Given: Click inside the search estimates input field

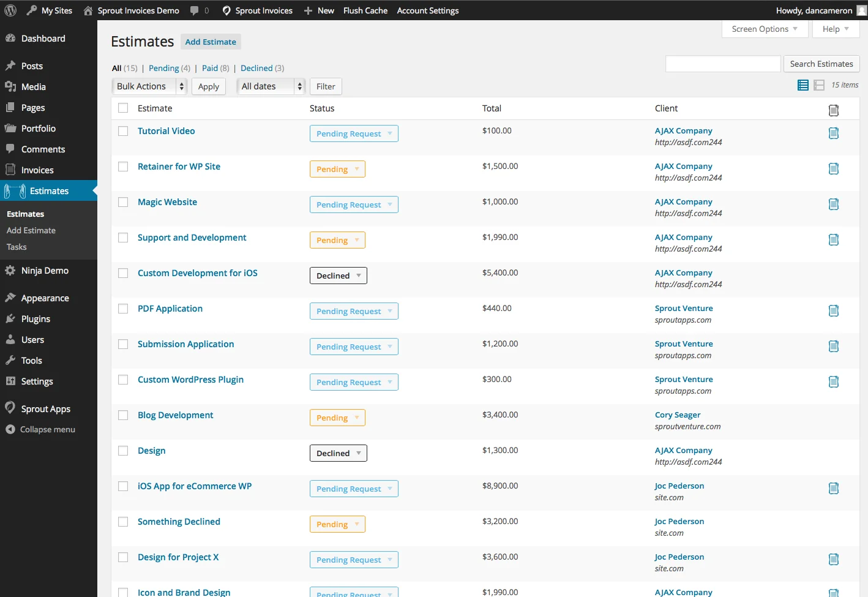Looking at the screenshot, I should point(722,63).
